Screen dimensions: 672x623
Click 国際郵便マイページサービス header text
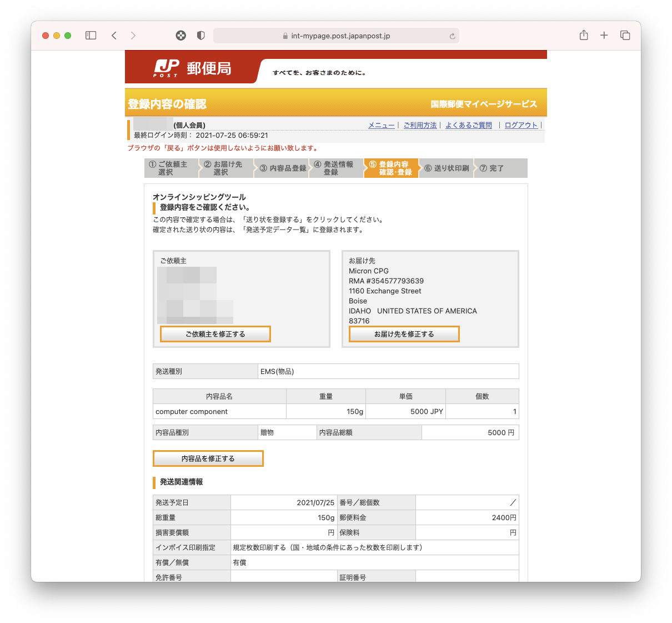click(484, 104)
